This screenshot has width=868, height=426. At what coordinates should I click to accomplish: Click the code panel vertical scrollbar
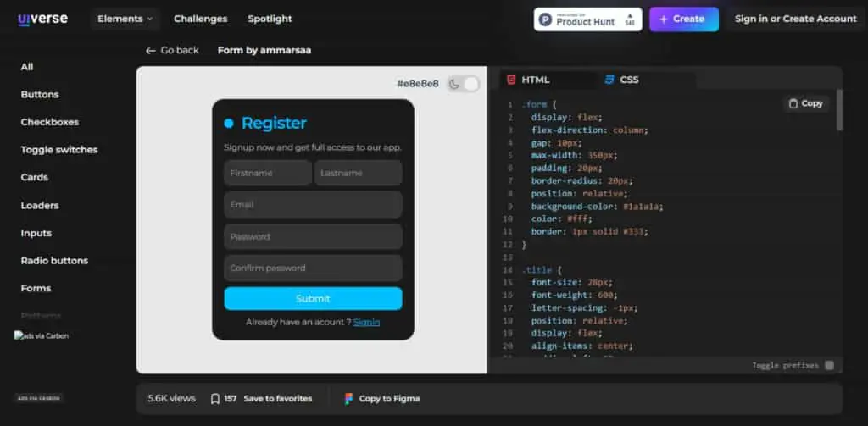(x=840, y=109)
